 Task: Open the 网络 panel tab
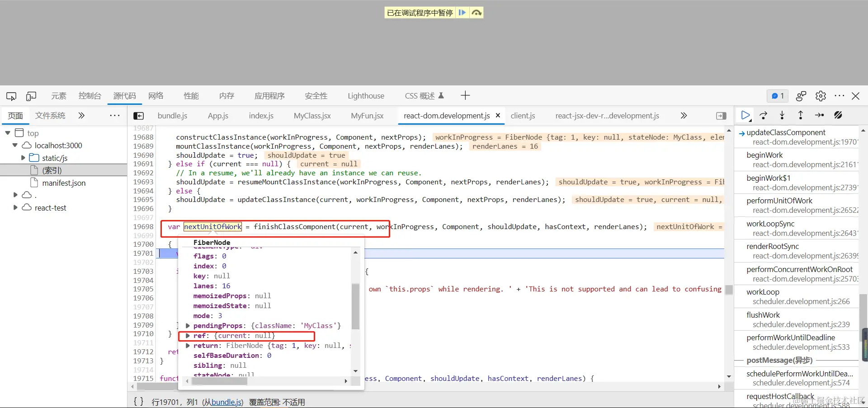click(x=156, y=96)
